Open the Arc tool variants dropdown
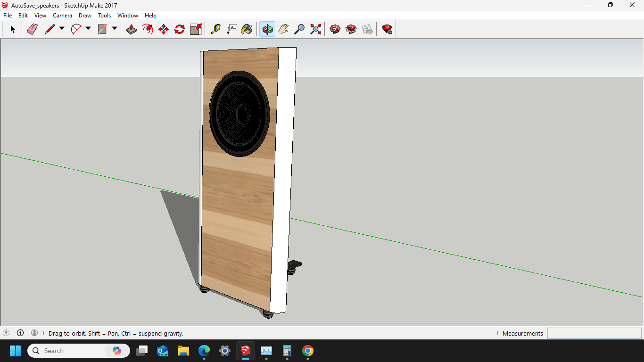This screenshot has height=362, width=644. (x=88, y=29)
